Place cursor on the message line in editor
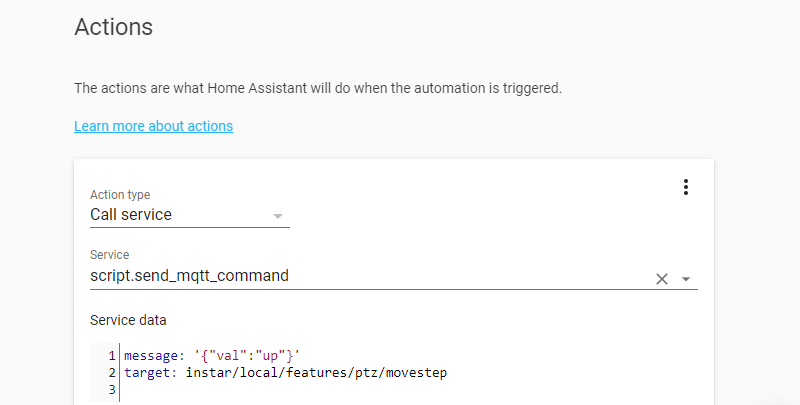This screenshot has width=800, height=405. pos(211,355)
